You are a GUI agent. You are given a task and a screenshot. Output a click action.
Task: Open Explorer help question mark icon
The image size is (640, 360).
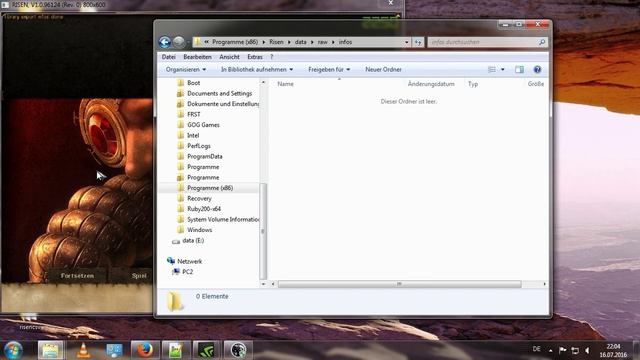click(x=537, y=69)
